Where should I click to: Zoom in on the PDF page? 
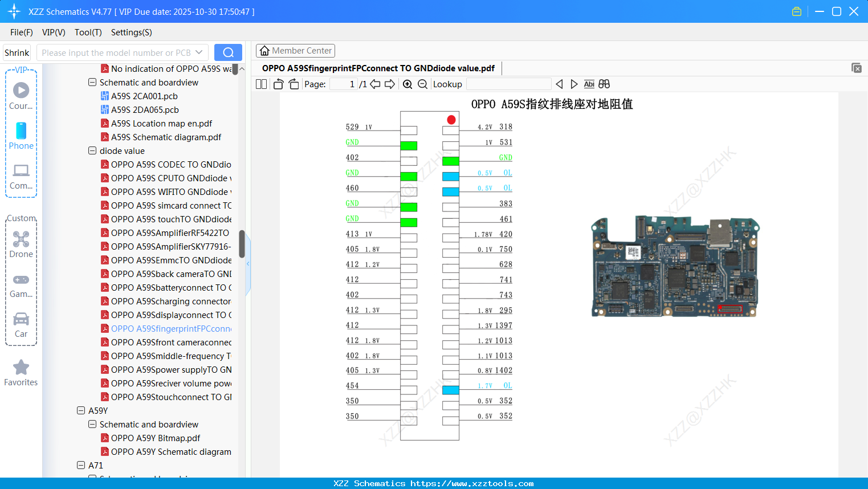(x=407, y=84)
